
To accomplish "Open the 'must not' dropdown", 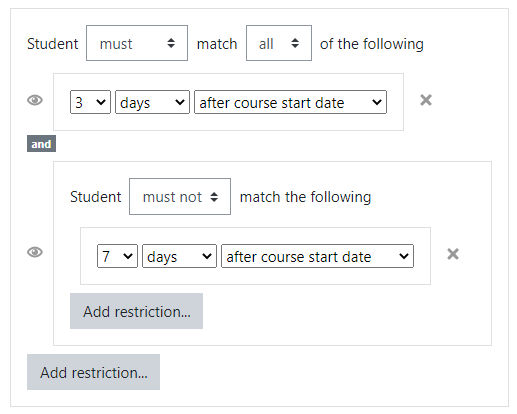I will point(180,197).
